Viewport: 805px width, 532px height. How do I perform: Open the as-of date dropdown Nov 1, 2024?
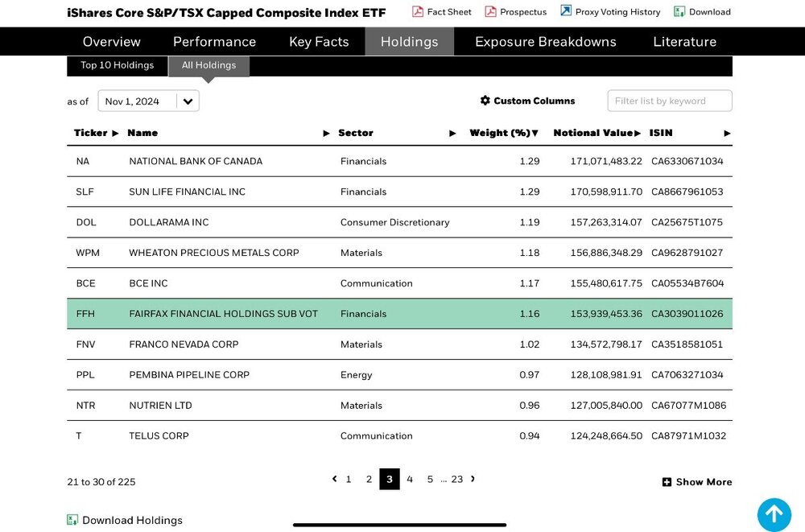pos(148,101)
